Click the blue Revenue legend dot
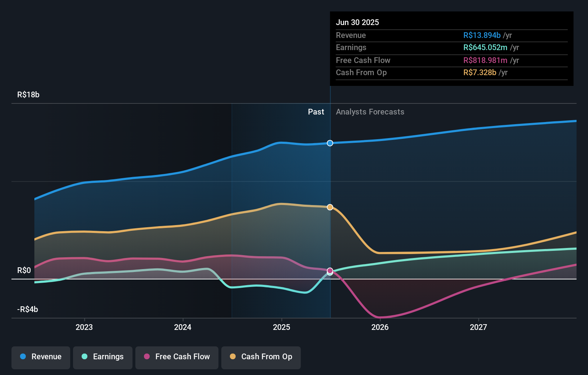Screen dimensions: 588x375 pos(24,357)
